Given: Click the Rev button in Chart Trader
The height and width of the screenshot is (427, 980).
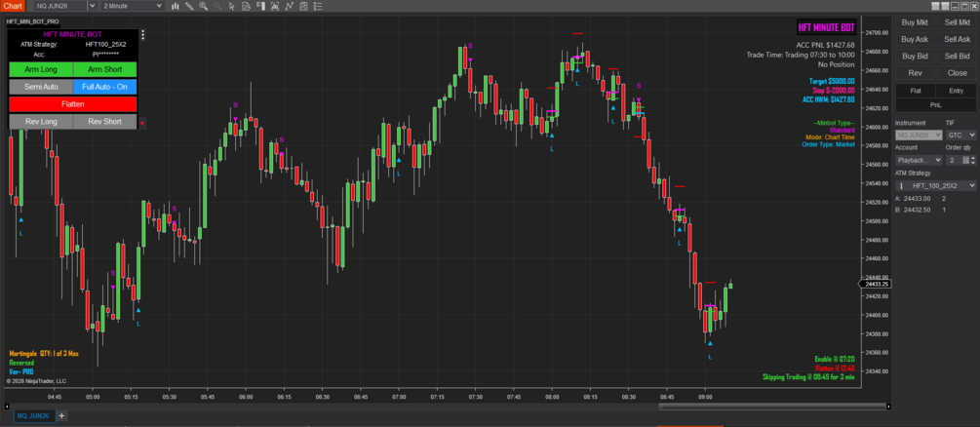Looking at the screenshot, I should 915,73.
